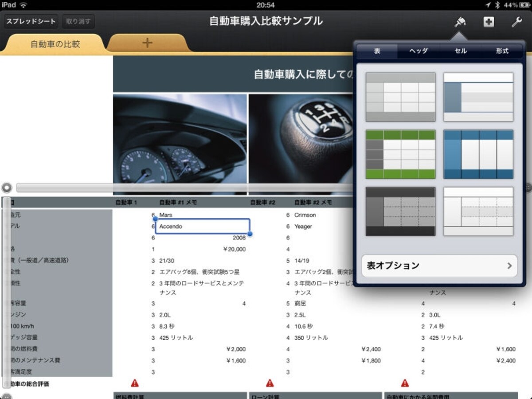Tap the car dashboard gauge photo
The width and height of the screenshot is (532, 399).
coord(180,144)
